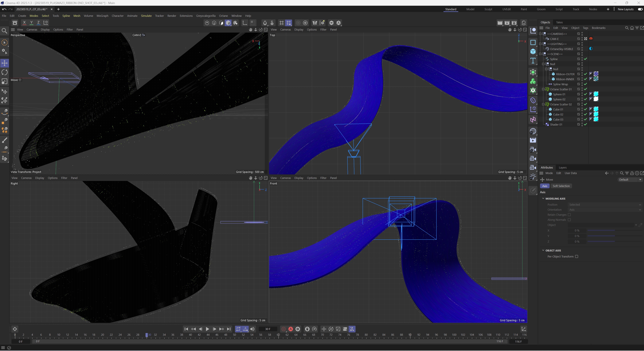Toggle Autokeying record button

[291, 329]
